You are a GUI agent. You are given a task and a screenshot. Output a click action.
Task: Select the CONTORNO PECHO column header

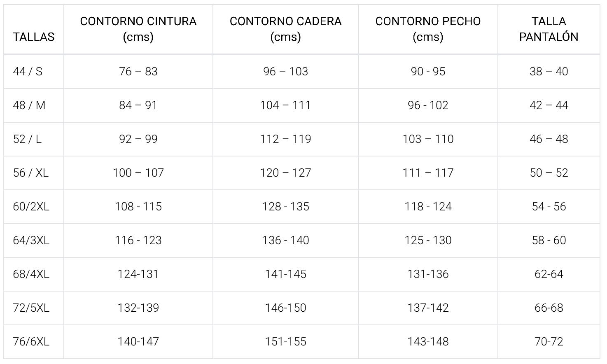[x=428, y=29]
